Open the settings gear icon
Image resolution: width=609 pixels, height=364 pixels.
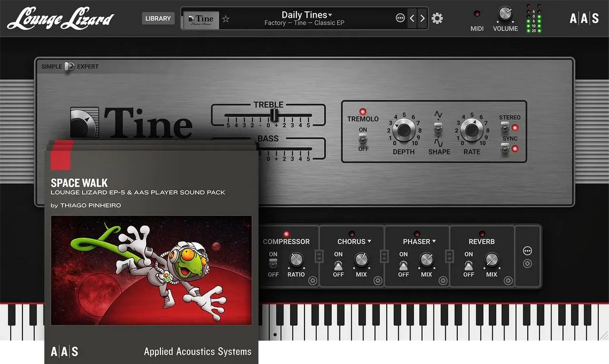click(x=437, y=18)
